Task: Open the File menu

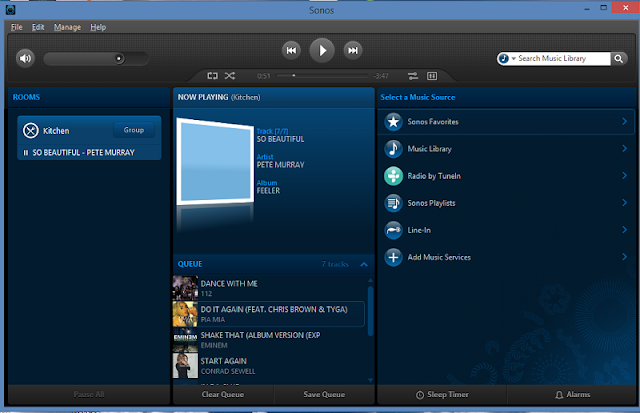Action: point(17,27)
